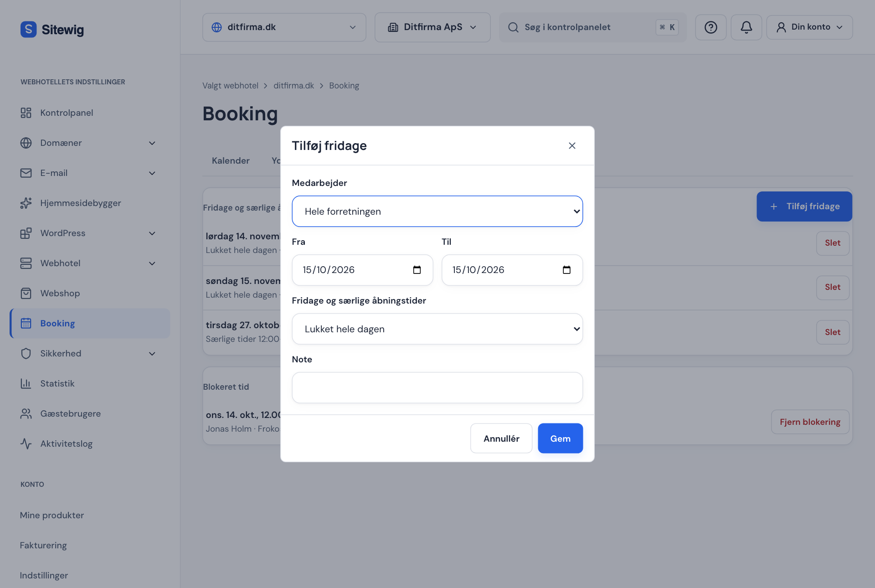875x588 pixels.
Task: Open the help question mark icon
Action: click(x=710, y=27)
